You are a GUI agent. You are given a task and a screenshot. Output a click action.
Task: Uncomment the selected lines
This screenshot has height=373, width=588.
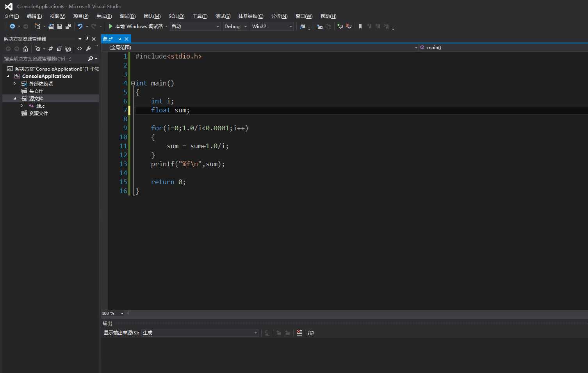pyautogui.click(x=349, y=27)
